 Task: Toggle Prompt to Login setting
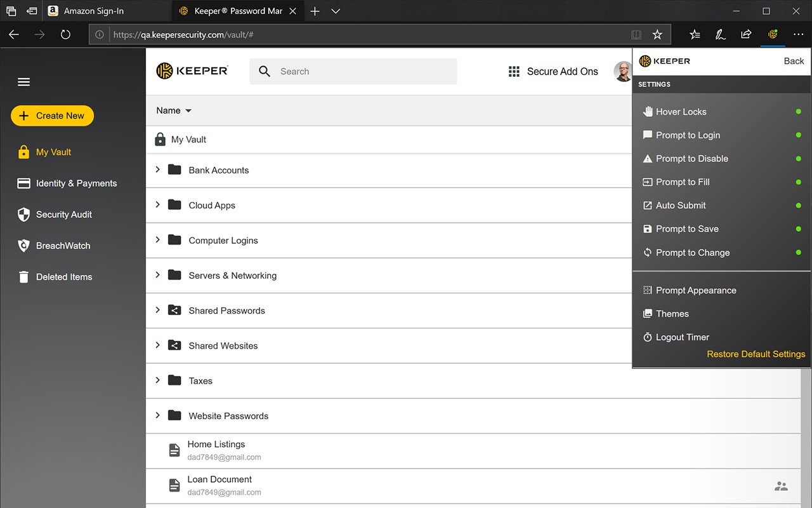point(798,135)
